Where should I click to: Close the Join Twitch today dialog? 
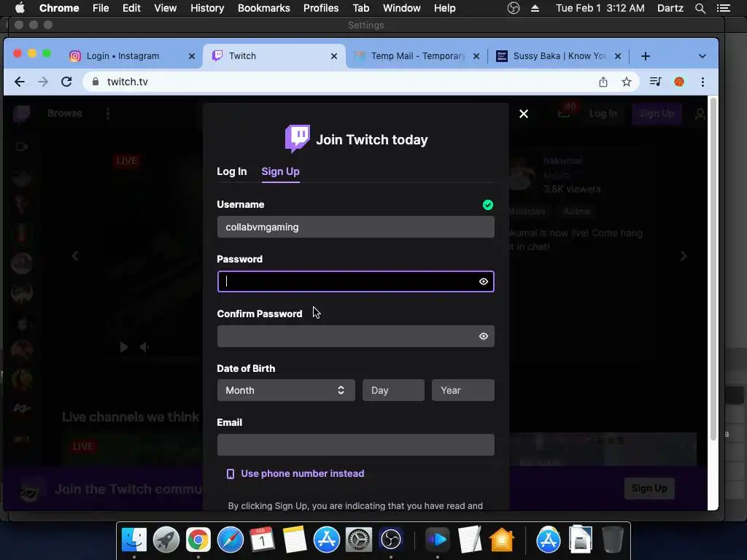pos(524,114)
